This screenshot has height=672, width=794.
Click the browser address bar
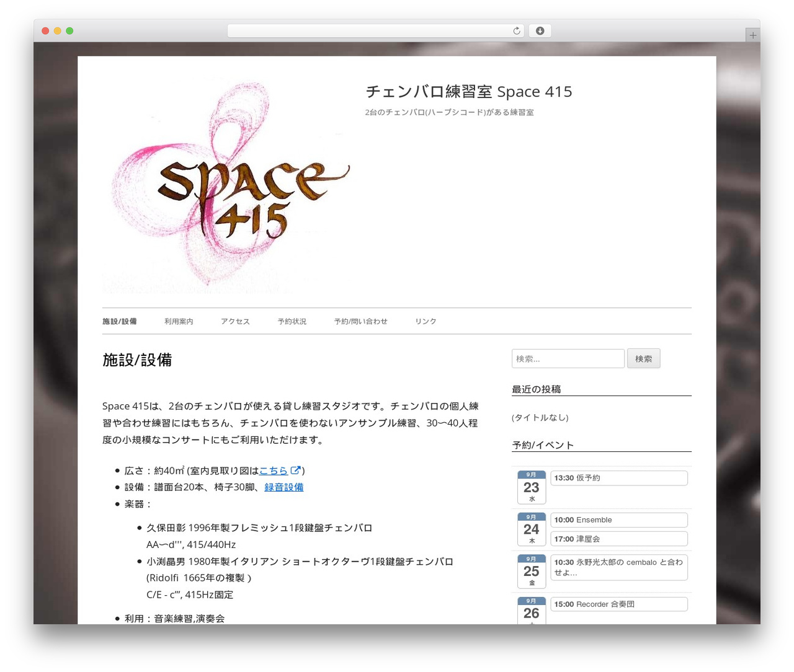pos(375,31)
